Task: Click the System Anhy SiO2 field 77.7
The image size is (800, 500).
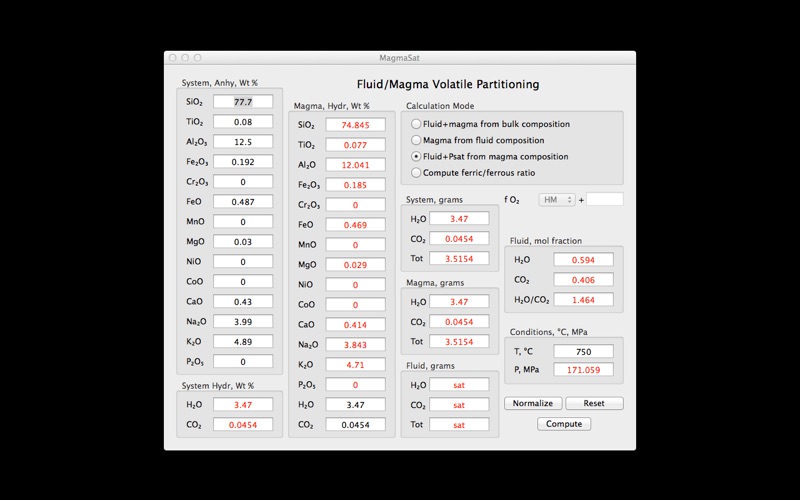Action: (243, 102)
